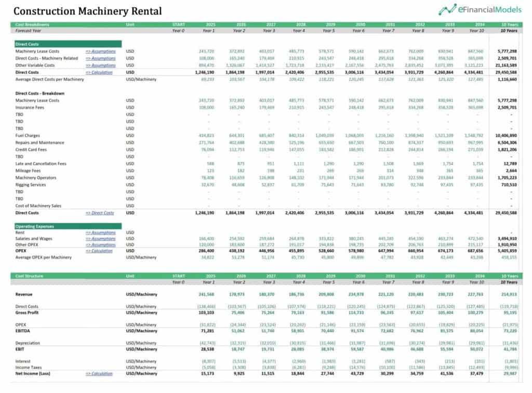The width and height of the screenshot is (532, 393).
Task: Select the 43,729 Net Income Year 6 cell
Action: [357, 374]
